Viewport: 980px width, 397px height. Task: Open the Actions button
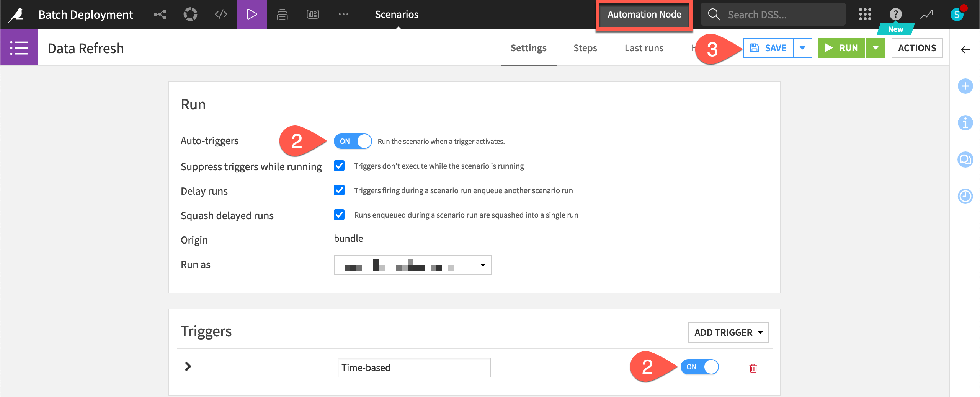point(917,48)
